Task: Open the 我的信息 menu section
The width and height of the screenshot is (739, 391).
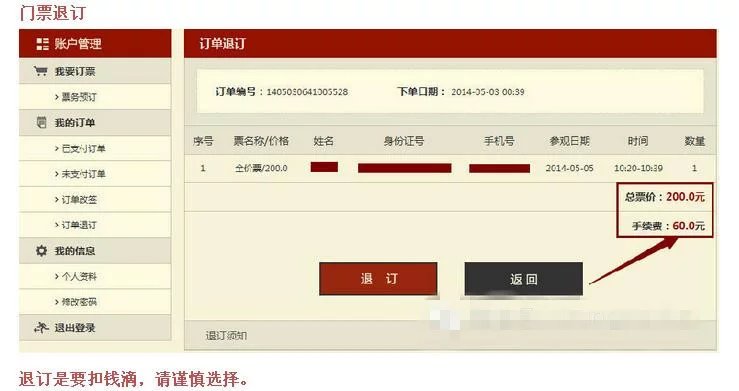Action: (95, 251)
